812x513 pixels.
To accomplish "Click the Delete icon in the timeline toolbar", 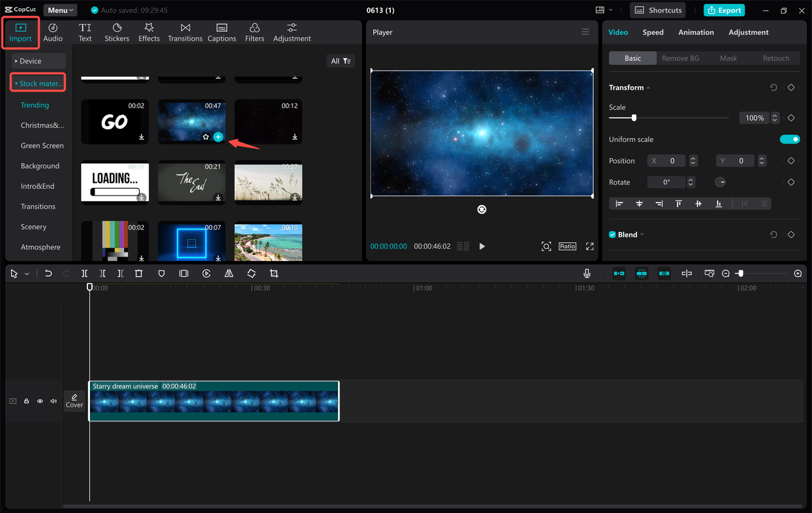I will coord(139,273).
